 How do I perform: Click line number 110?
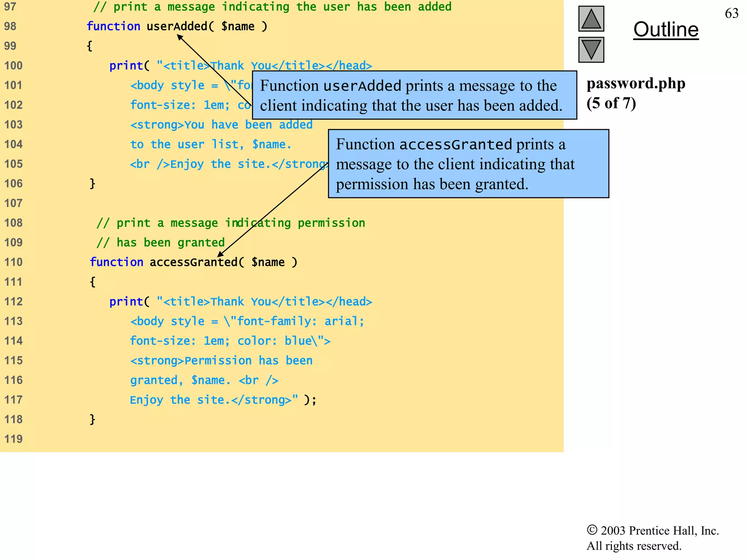click(13, 262)
